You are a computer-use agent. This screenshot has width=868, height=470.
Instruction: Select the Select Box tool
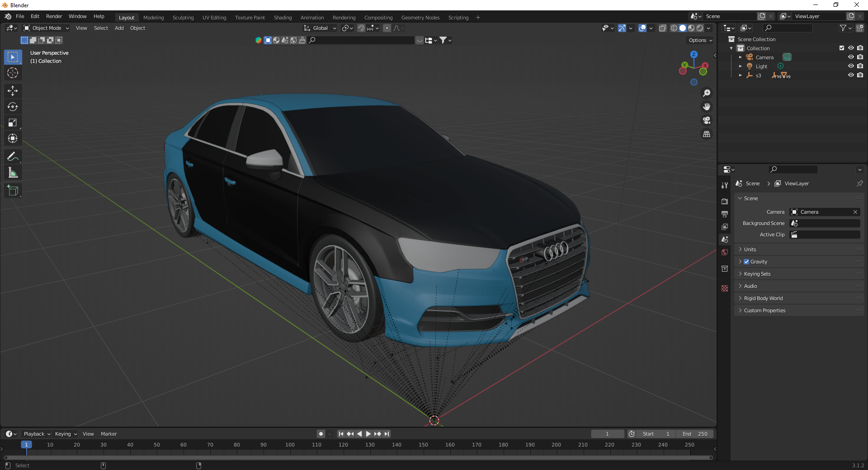pyautogui.click(x=13, y=57)
